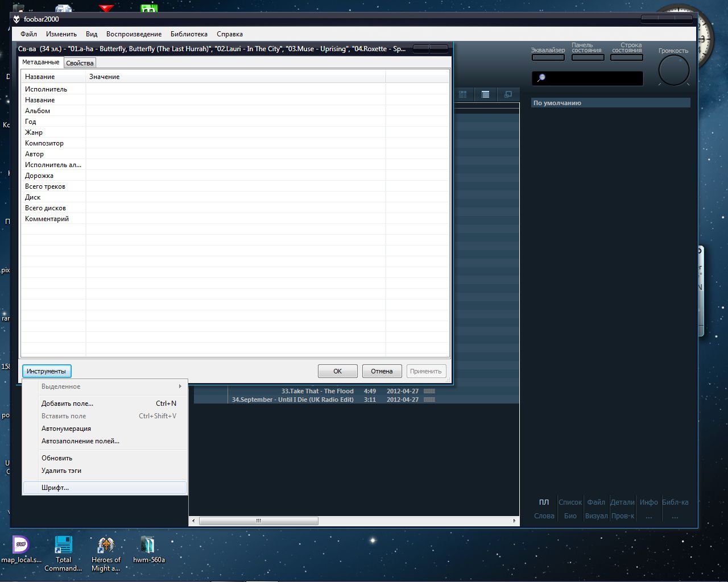The image size is (728, 582).
Task: Toggle the Панель состояния switch
Action: point(588,57)
